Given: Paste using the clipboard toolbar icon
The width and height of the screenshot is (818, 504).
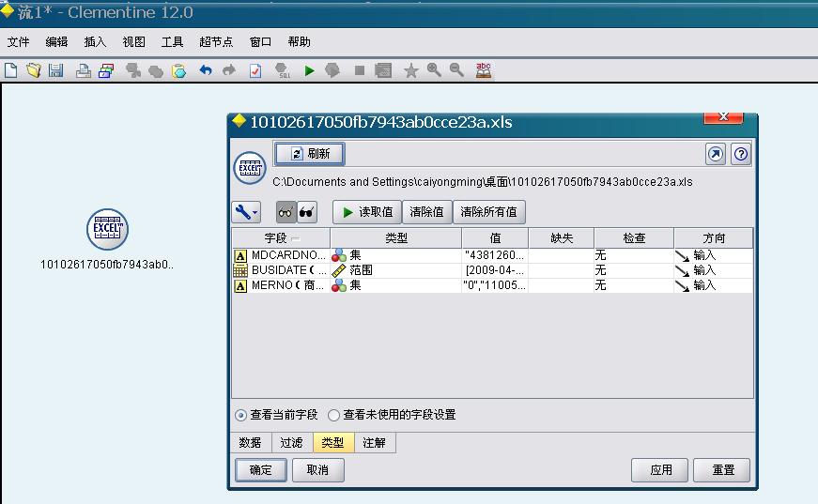Looking at the screenshot, I should tap(178, 70).
